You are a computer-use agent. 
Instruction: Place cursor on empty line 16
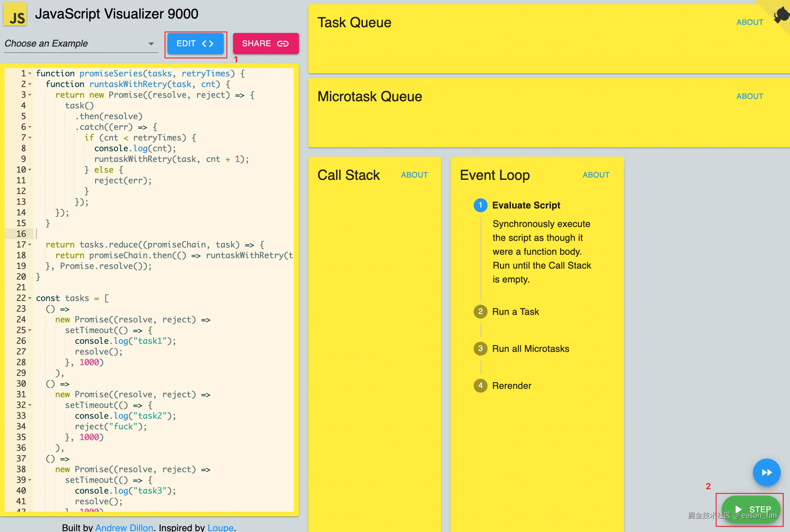click(x=102, y=234)
